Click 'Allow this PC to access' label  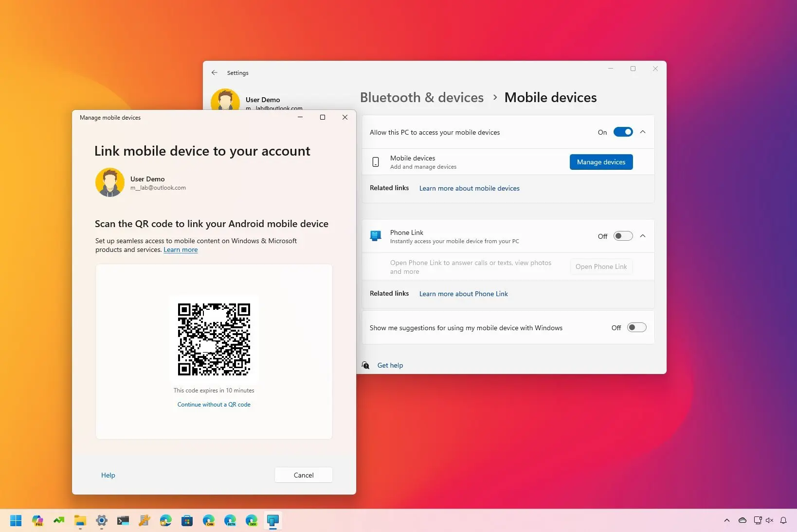coord(435,132)
